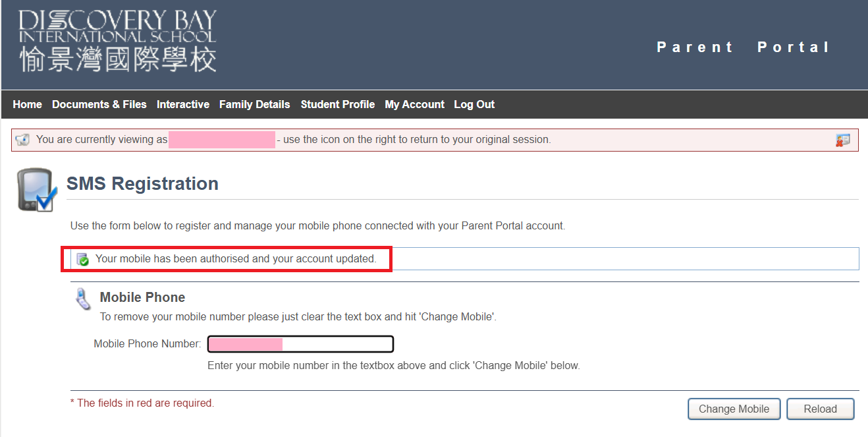868x437 pixels.
Task: Open the Family Details menu
Action: pyautogui.click(x=254, y=104)
